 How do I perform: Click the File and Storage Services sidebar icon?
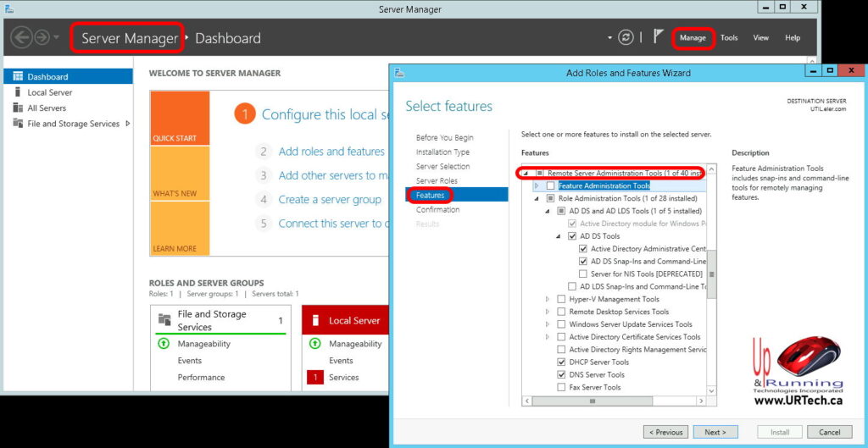(18, 124)
